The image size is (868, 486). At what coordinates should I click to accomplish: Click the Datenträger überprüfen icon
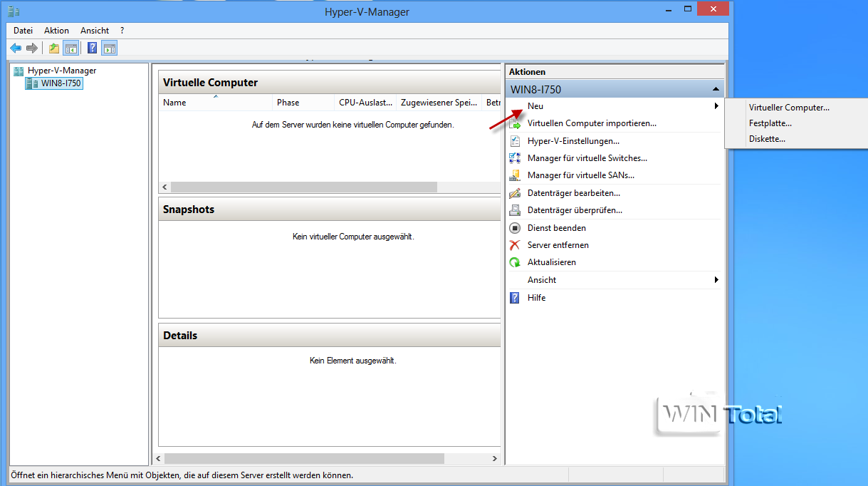click(515, 210)
